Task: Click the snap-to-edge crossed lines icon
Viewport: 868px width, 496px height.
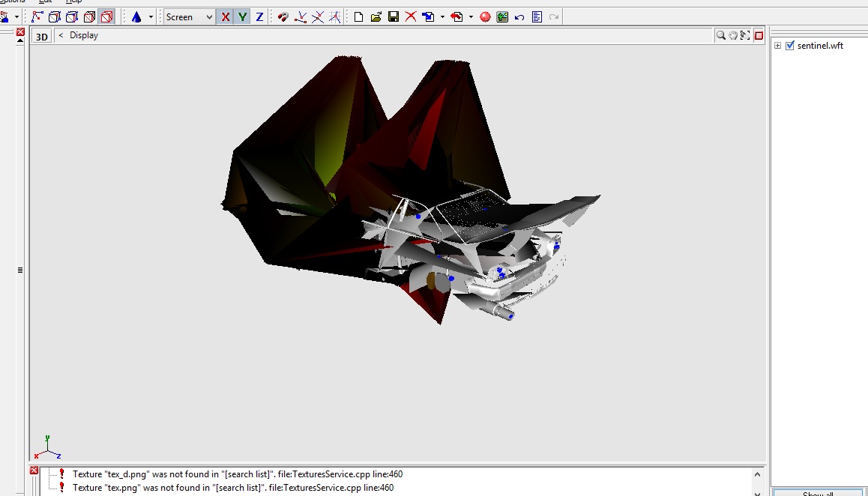Action: tap(318, 17)
